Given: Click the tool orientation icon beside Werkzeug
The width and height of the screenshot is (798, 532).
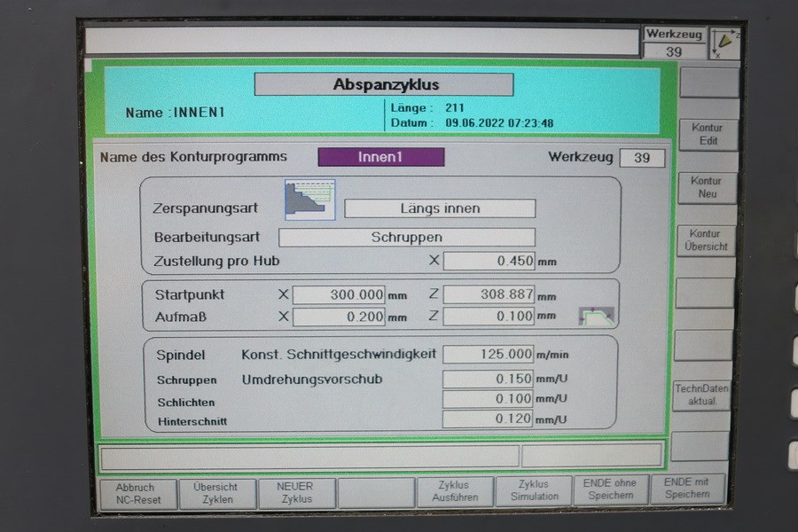Looking at the screenshot, I should coord(725,43).
